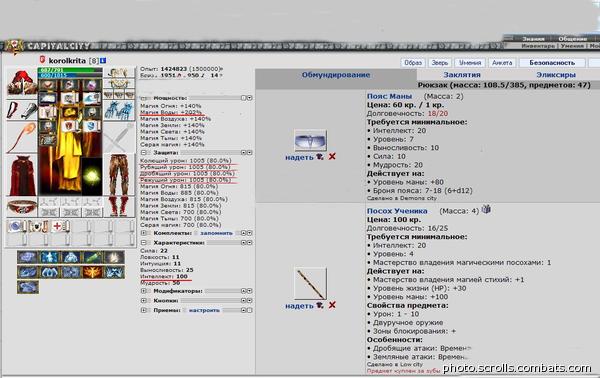Viewport: 600px width, 378px height.
Task: Click надеть under the Посох Ученика image
Action: (x=299, y=305)
